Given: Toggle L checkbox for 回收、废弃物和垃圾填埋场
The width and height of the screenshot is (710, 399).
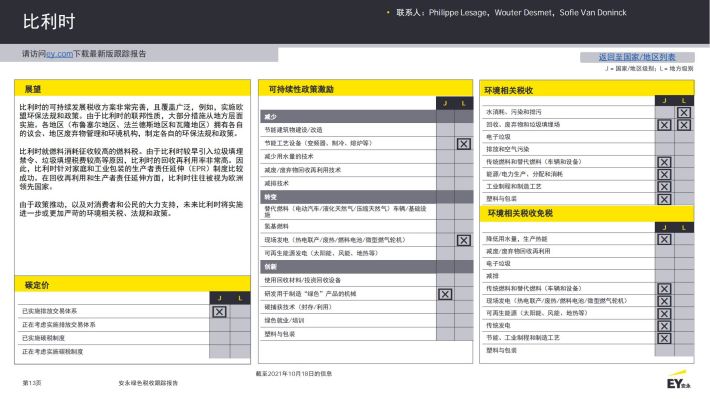Looking at the screenshot, I should (x=684, y=125).
